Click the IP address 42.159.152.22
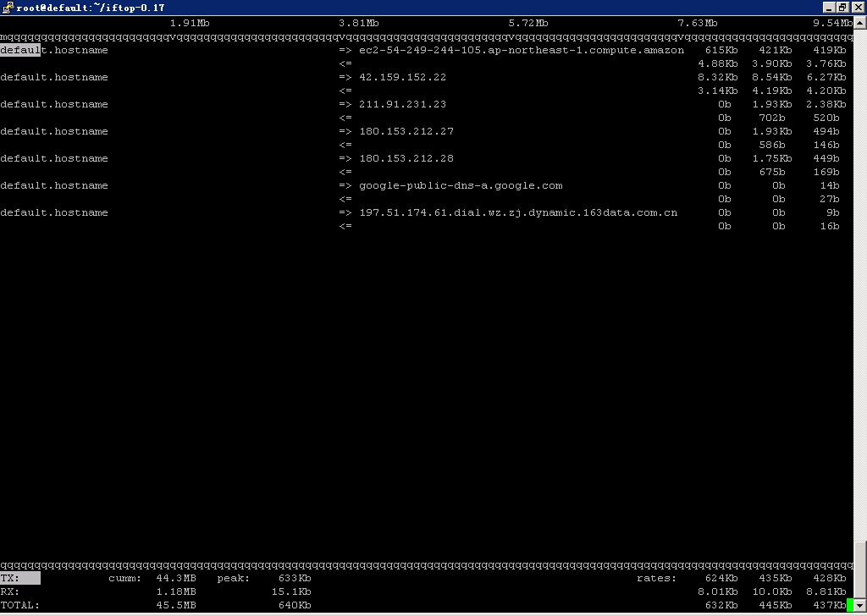867x616 pixels. point(402,77)
